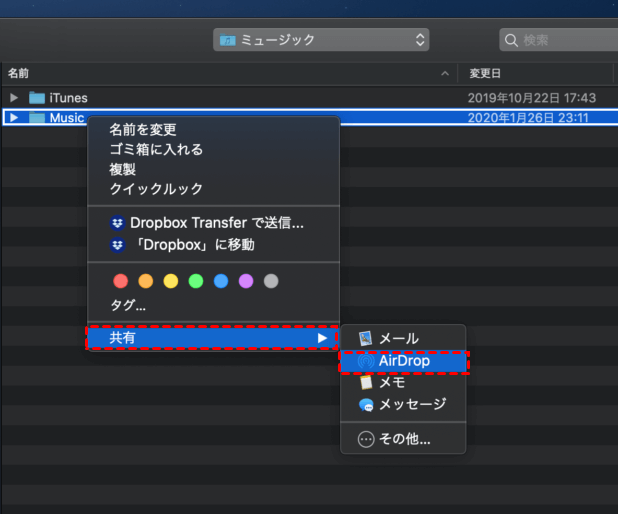Expand the iTunes folder disclosure triangle

coord(14,97)
